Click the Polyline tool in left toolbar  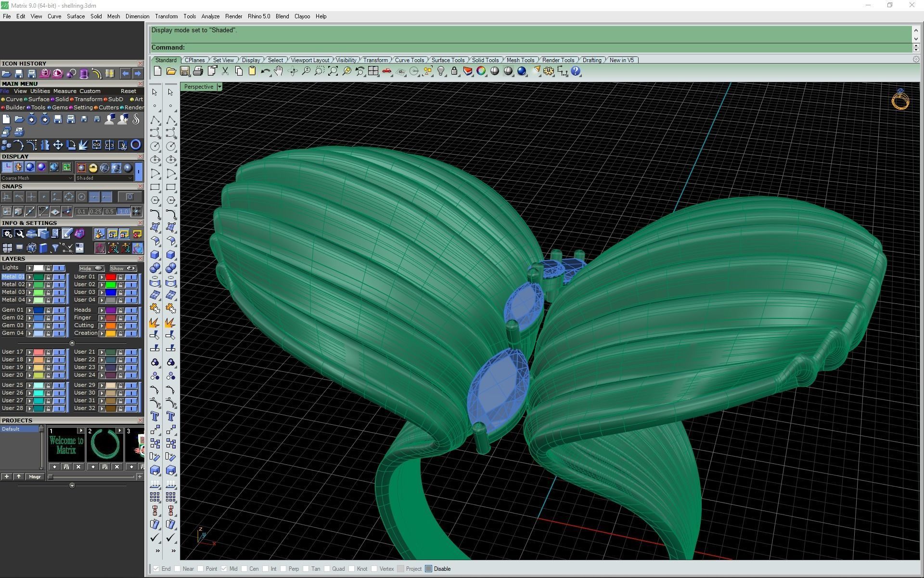pyautogui.click(x=155, y=119)
